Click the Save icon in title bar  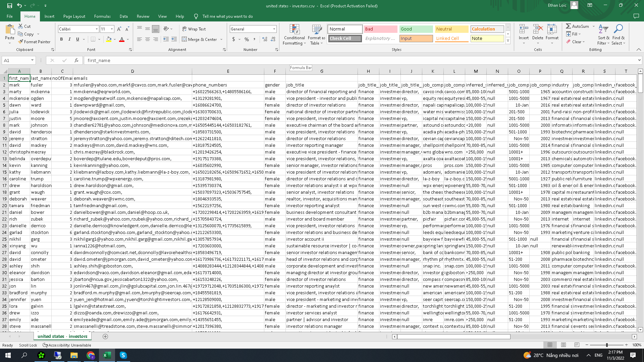click(9, 6)
